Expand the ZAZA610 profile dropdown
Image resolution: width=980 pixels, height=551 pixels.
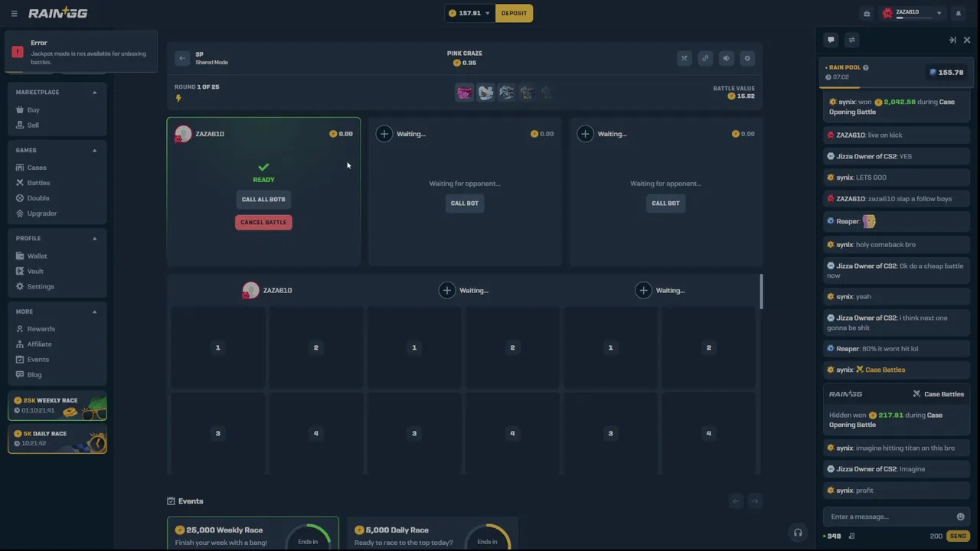coord(939,13)
